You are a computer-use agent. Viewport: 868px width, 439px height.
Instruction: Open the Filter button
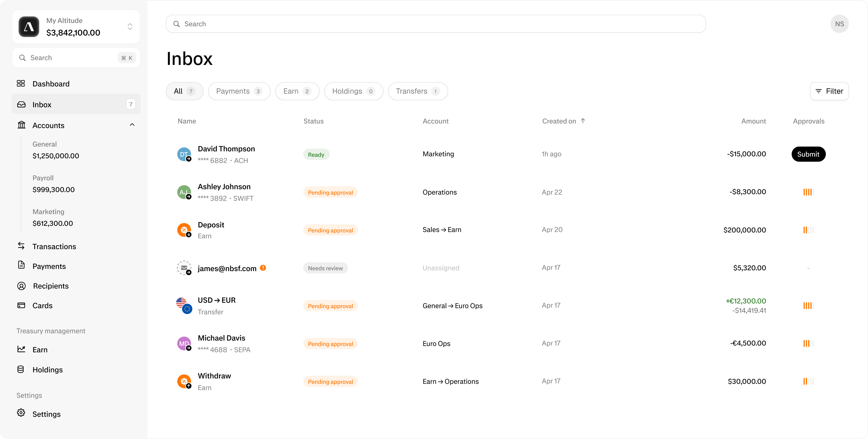[829, 91]
